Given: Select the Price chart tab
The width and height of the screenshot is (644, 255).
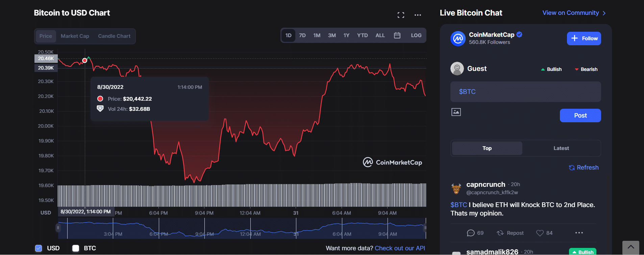Looking at the screenshot, I should click(46, 36).
